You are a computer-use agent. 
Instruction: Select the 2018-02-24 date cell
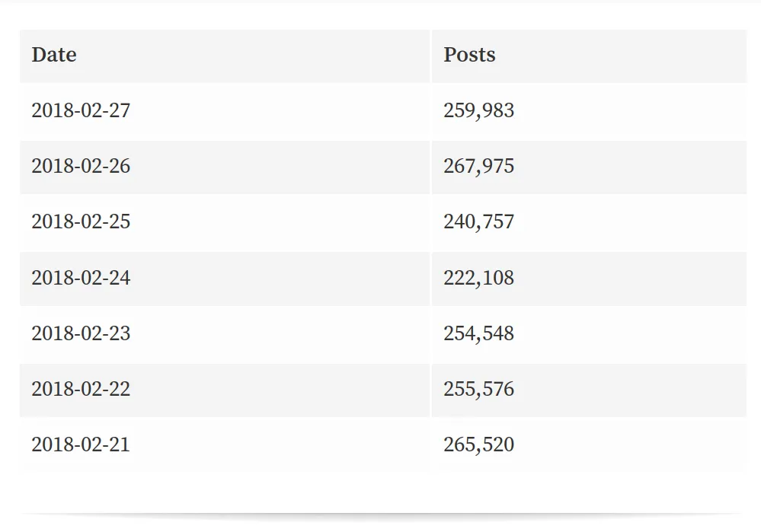pyautogui.click(x=81, y=279)
